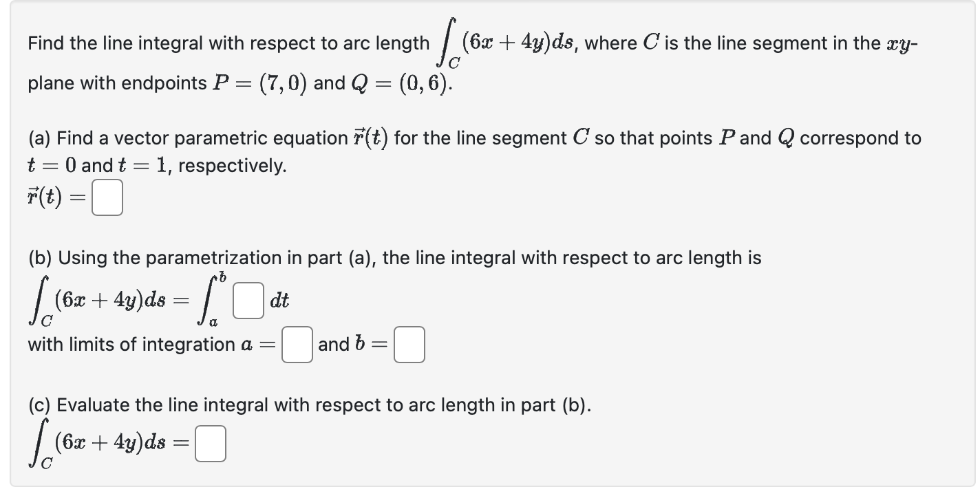Click the letter C beneath the integral sign
This screenshot has height=487, width=980.
coord(454,61)
